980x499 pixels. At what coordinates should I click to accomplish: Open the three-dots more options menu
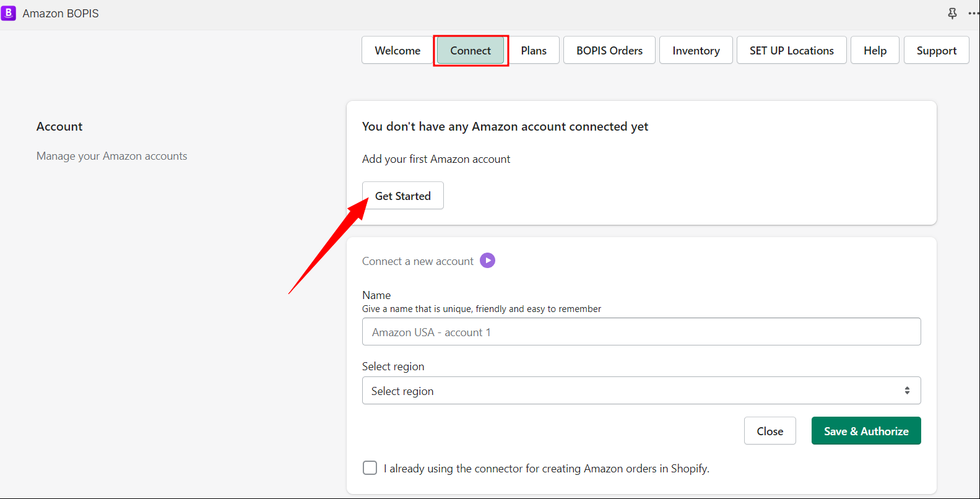(974, 13)
